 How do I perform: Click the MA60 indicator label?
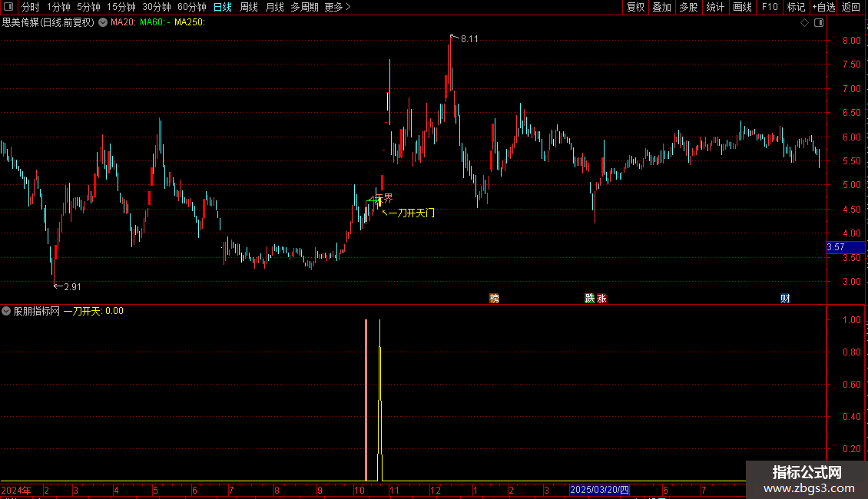tap(154, 22)
